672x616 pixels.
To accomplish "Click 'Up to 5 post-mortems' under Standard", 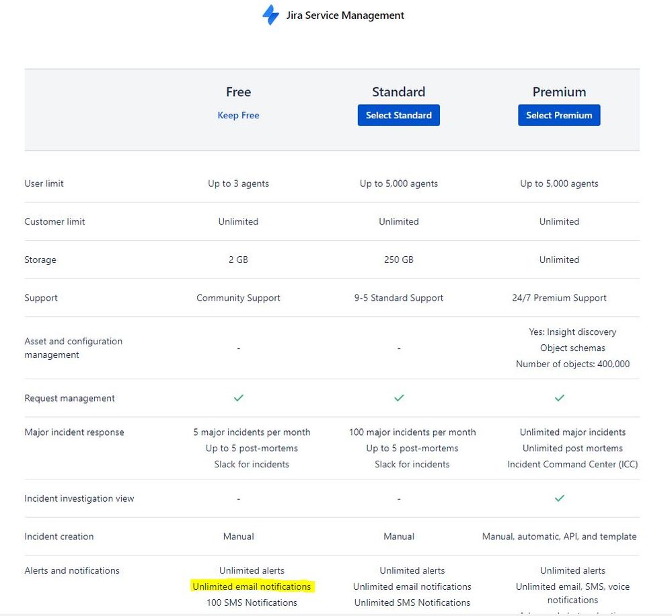I will point(412,448).
